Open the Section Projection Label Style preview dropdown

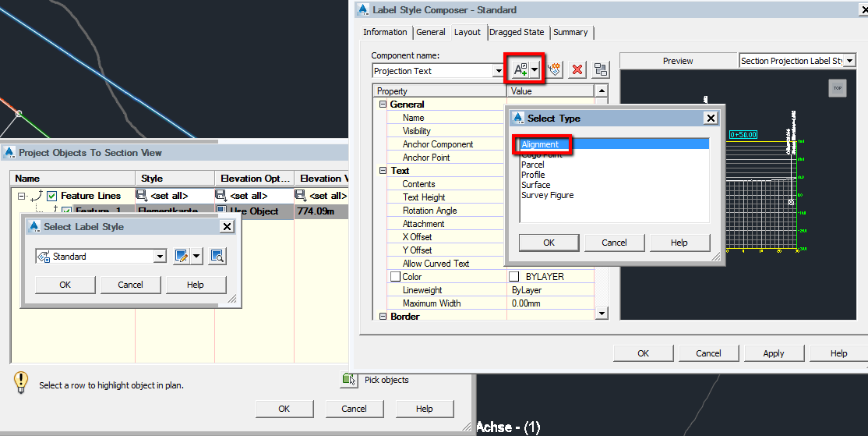pyautogui.click(x=850, y=61)
